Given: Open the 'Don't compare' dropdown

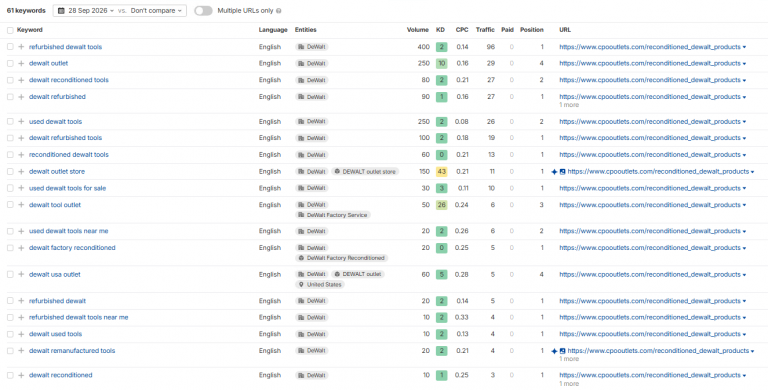Looking at the screenshot, I should point(156,10).
